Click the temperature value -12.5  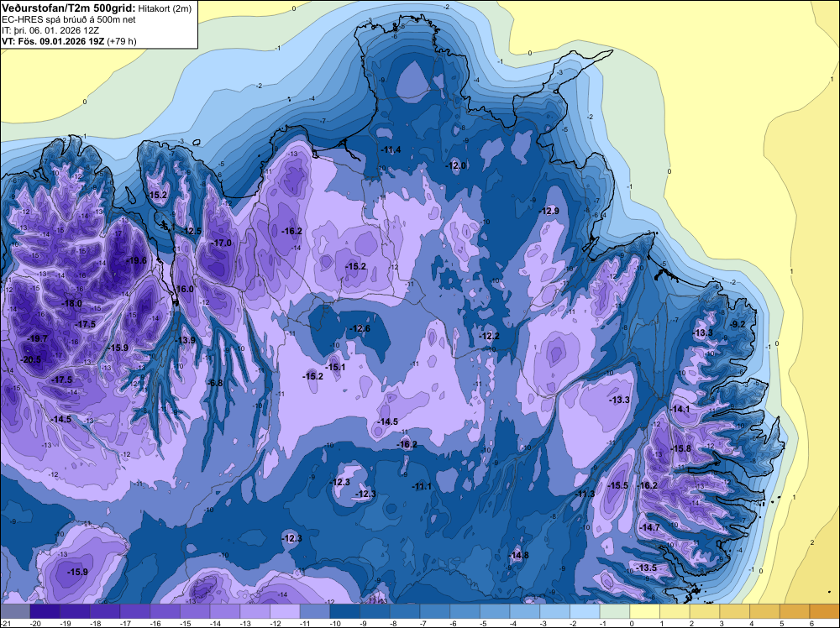coord(191,231)
